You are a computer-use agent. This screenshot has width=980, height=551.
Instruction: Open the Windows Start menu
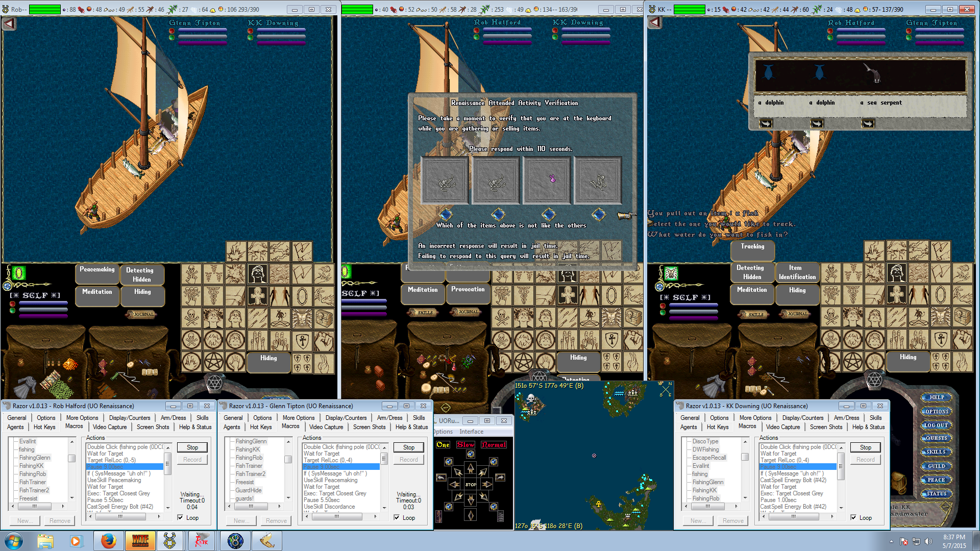pyautogui.click(x=13, y=541)
